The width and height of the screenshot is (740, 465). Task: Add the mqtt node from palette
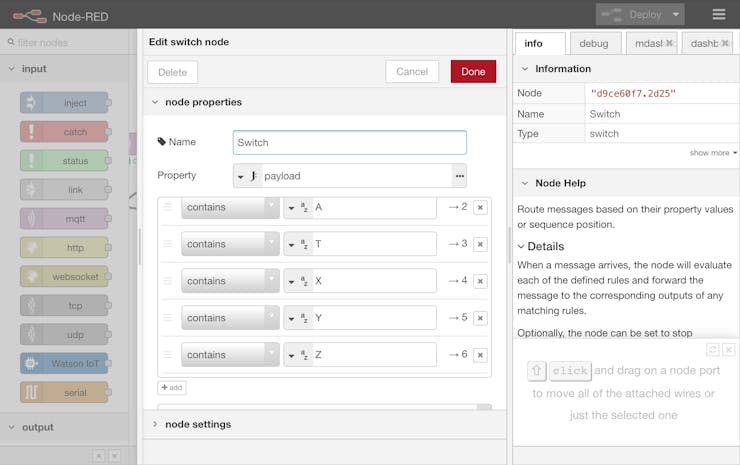(64, 219)
